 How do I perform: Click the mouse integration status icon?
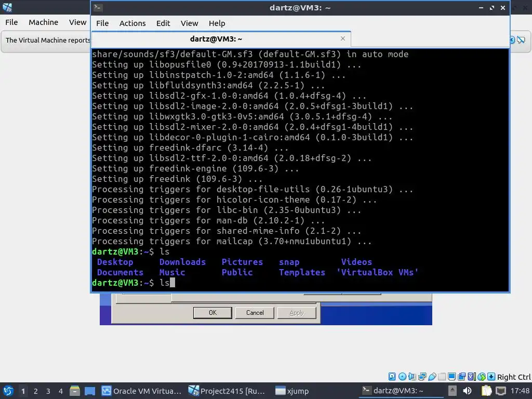tap(482, 377)
